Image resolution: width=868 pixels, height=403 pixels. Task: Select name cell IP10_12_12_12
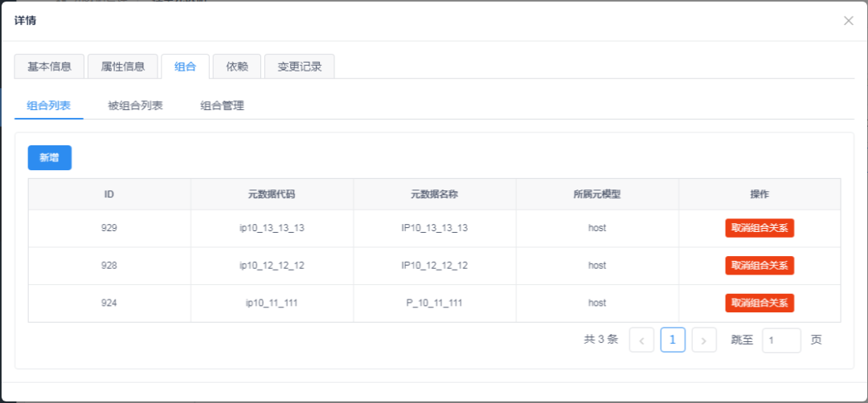tap(435, 266)
